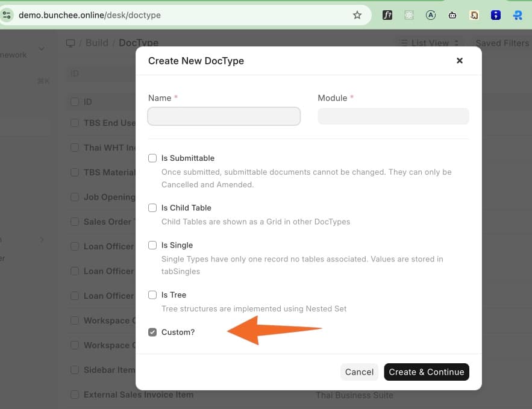Open the browser extensions puzzle icon

(408, 14)
